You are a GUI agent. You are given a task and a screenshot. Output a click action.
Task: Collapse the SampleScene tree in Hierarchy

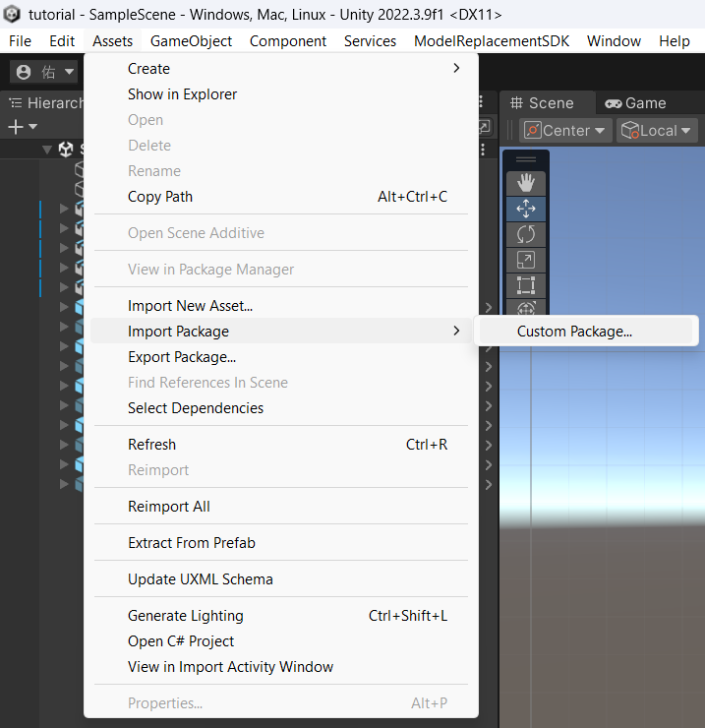[47, 150]
